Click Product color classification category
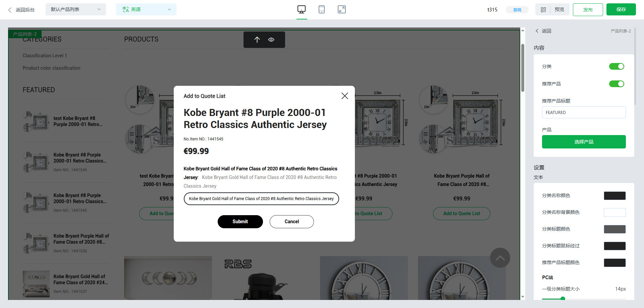The width and height of the screenshot is (644, 308). pos(51,68)
